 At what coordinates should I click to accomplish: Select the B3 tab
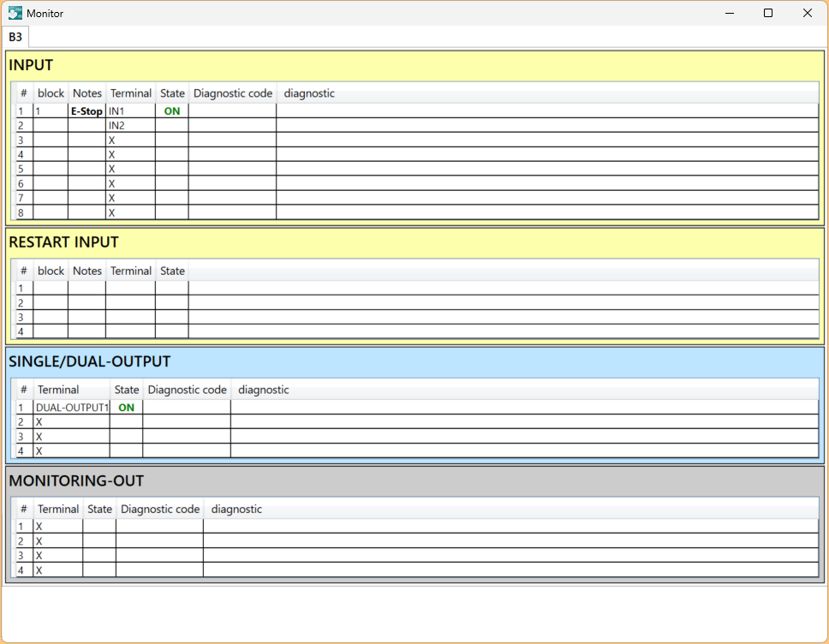coord(15,37)
